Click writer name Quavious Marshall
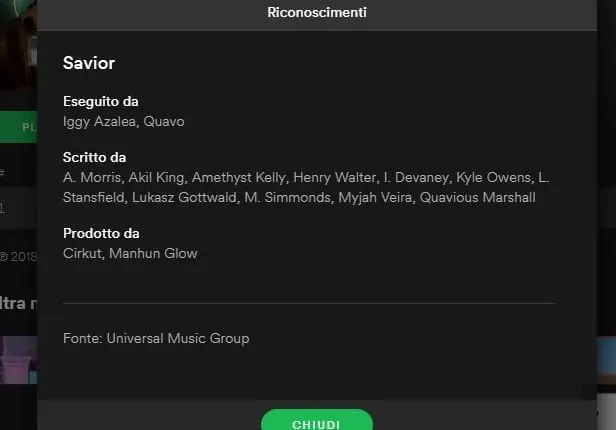The height and width of the screenshot is (430, 616). click(x=477, y=197)
